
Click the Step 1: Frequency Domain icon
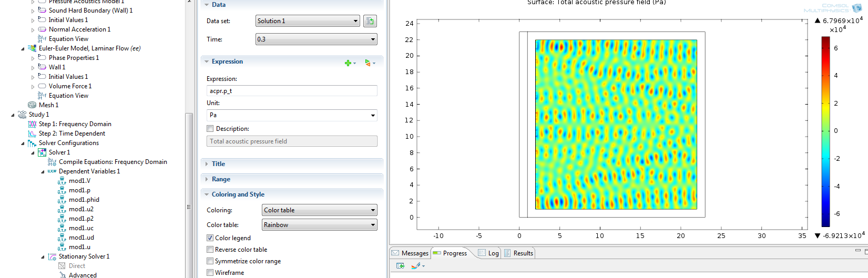coord(32,124)
